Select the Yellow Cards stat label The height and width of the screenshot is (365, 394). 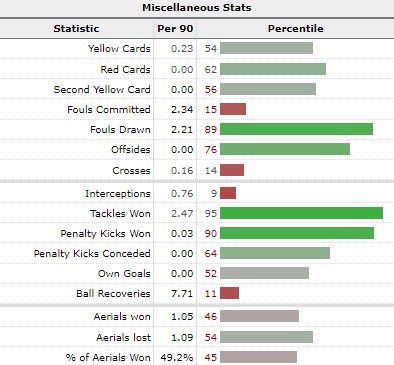pyautogui.click(x=119, y=49)
